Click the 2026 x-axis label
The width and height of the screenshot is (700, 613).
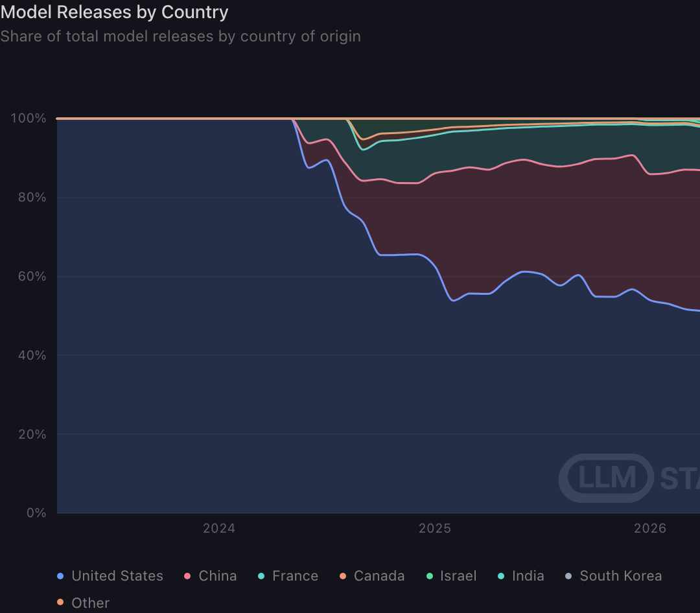tap(650, 529)
